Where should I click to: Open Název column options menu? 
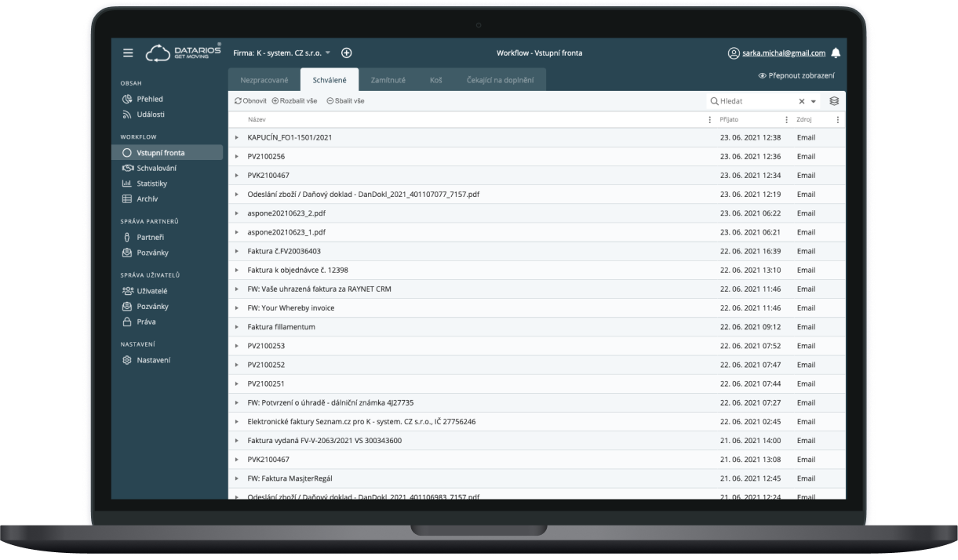tap(710, 119)
